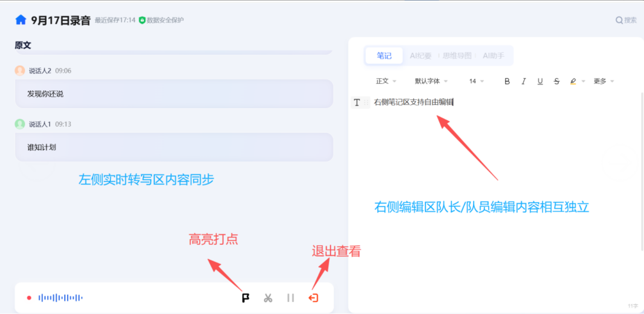Image resolution: width=644 pixels, height=314 pixels.
Task: Click the scissors clip icon
Action: pyautogui.click(x=268, y=298)
